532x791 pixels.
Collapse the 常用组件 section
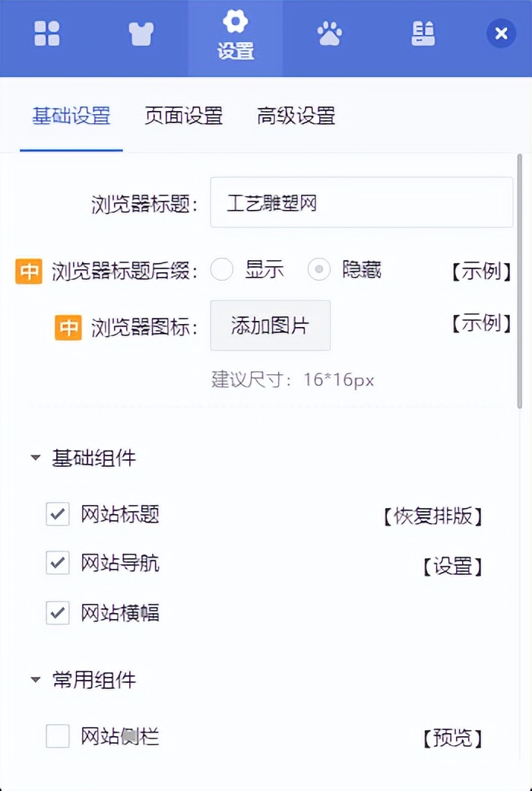pyautogui.click(x=34, y=681)
